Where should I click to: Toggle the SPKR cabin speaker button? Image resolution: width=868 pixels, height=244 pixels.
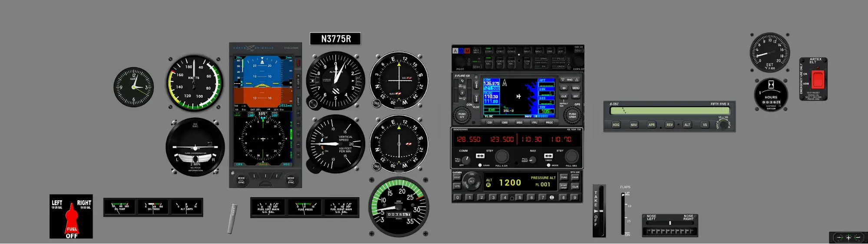(x=541, y=59)
